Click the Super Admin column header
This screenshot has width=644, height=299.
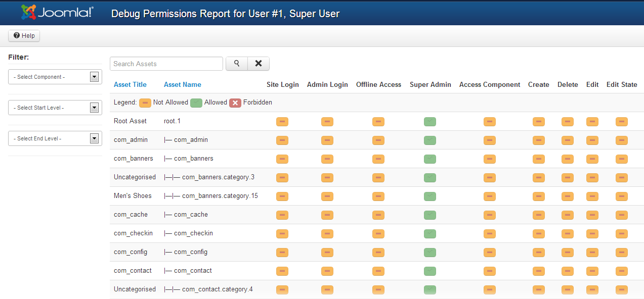(x=431, y=85)
